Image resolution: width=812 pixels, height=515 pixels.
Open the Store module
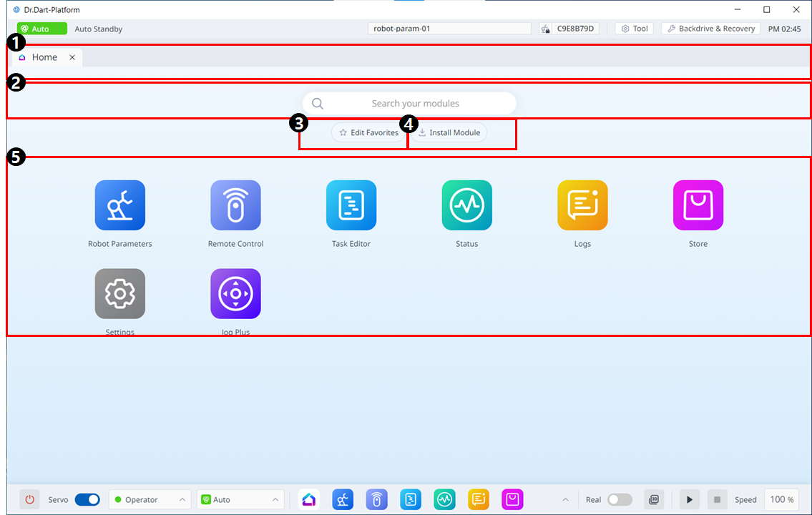pos(698,205)
